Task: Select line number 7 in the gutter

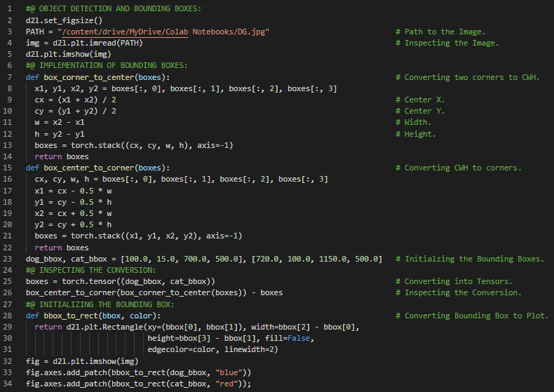Action: (x=9, y=77)
